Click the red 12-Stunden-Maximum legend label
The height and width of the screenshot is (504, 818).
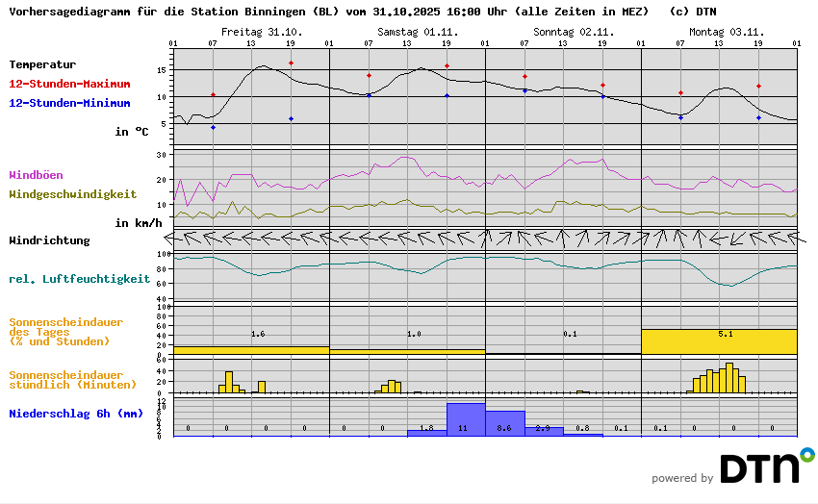69,84
